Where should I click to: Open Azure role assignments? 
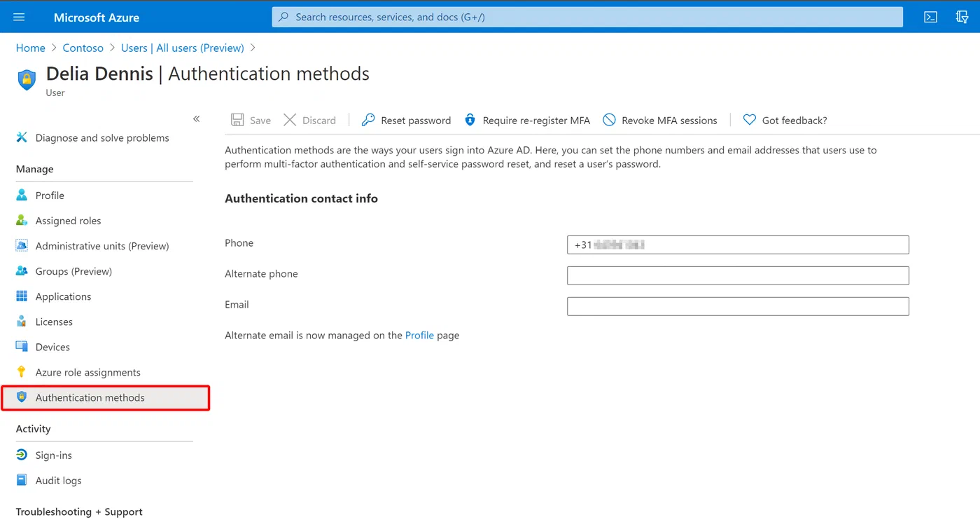pyautogui.click(x=87, y=372)
